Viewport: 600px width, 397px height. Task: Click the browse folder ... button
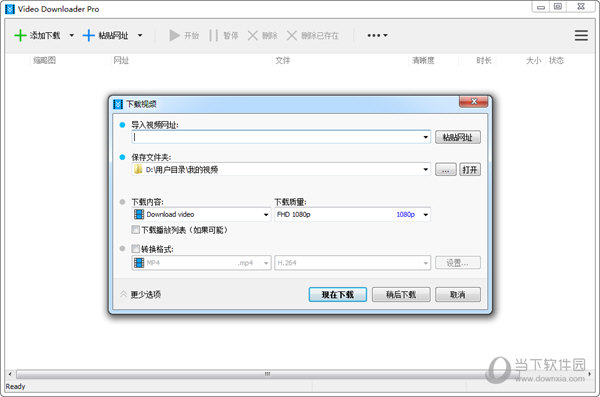(x=446, y=169)
